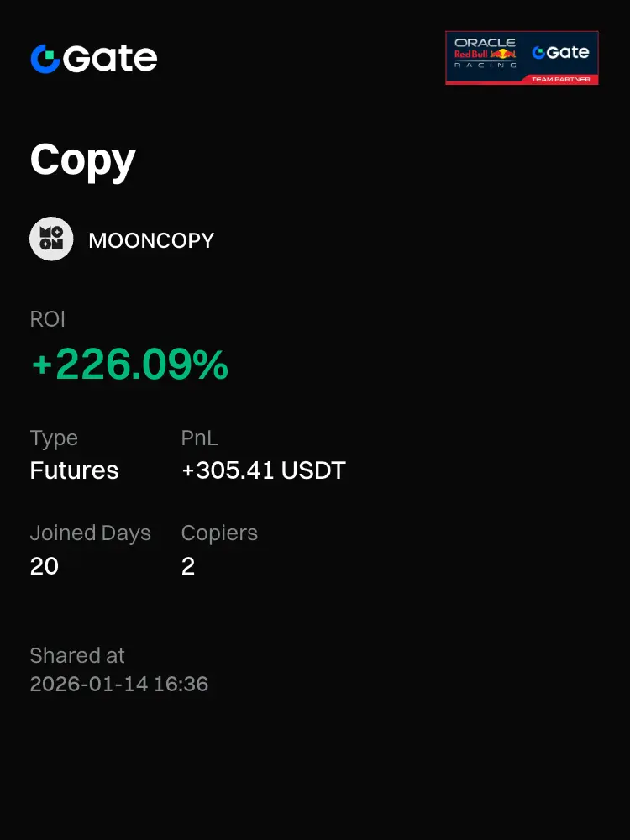Click the Gate logo at top left
This screenshot has height=840, width=630.
(x=94, y=59)
